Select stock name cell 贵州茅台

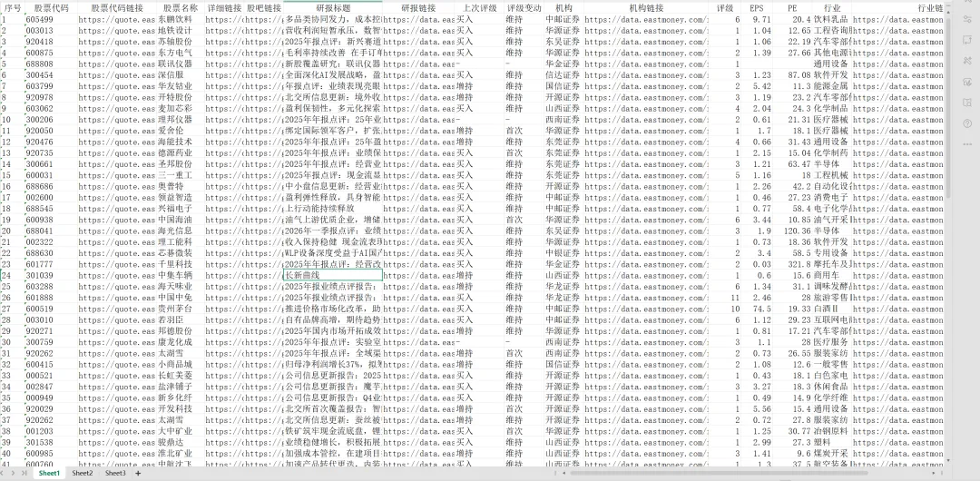(180, 309)
